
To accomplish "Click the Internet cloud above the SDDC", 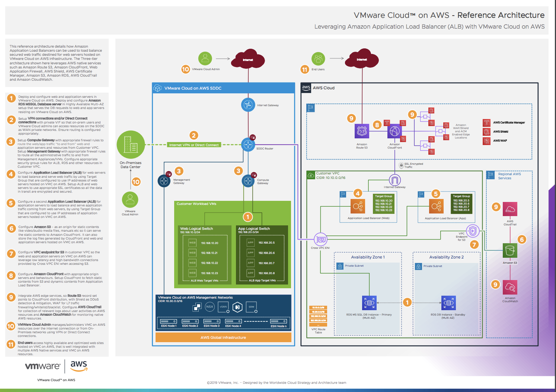I will pyautogui.click(x=248, y=60).
